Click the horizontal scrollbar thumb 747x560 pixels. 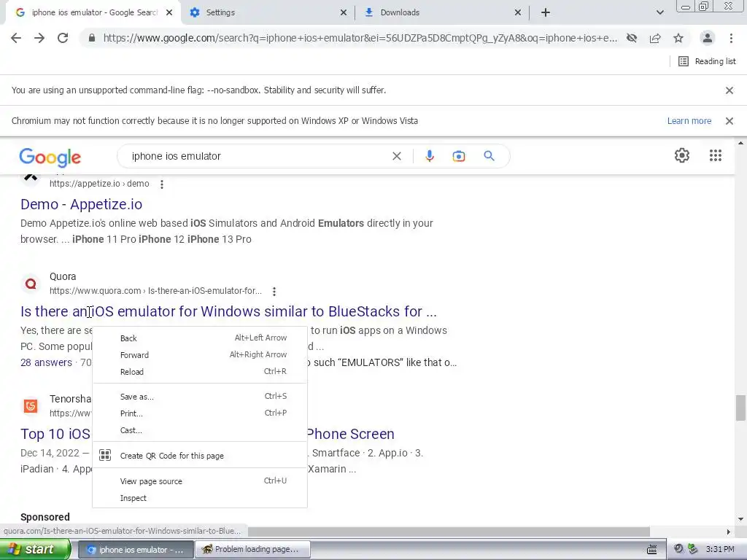(x=449, y=532)
